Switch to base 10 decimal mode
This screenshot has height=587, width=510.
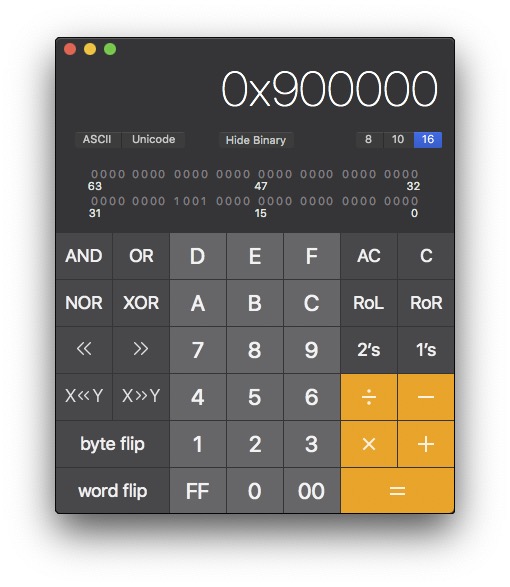398,140
